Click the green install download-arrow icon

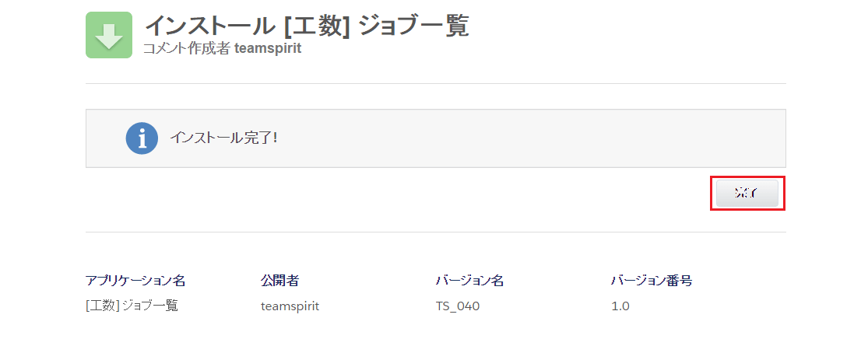click(109, 35)
